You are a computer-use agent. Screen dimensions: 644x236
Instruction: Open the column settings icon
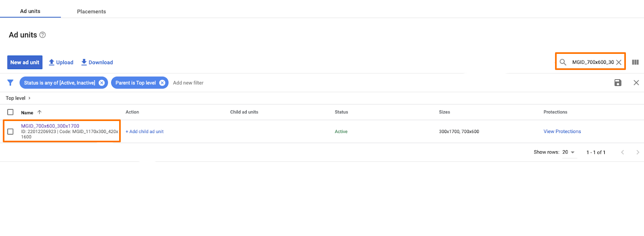[635, 62]
